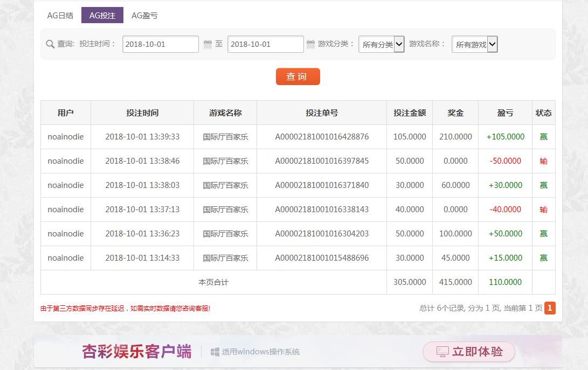Click order number A0000218100101​6338143

322,210
